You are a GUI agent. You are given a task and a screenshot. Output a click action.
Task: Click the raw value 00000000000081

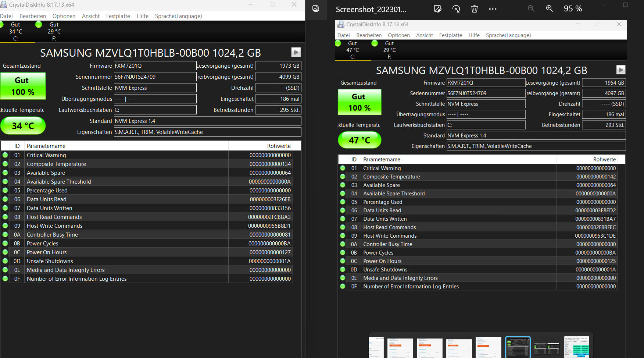(270, 235)
